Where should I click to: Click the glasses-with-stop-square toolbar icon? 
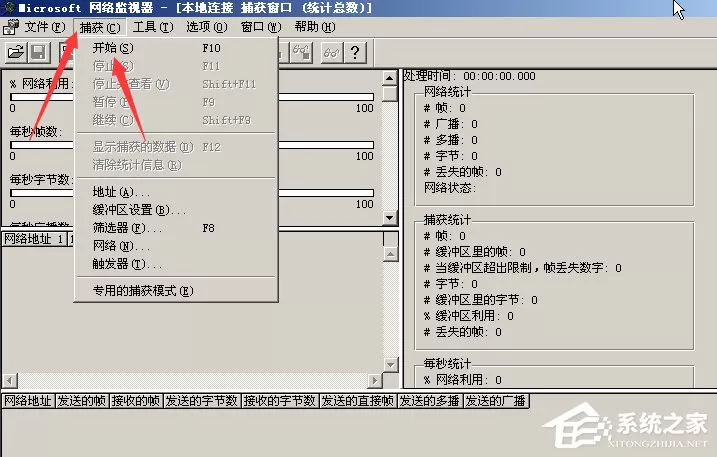click(301, 52)
